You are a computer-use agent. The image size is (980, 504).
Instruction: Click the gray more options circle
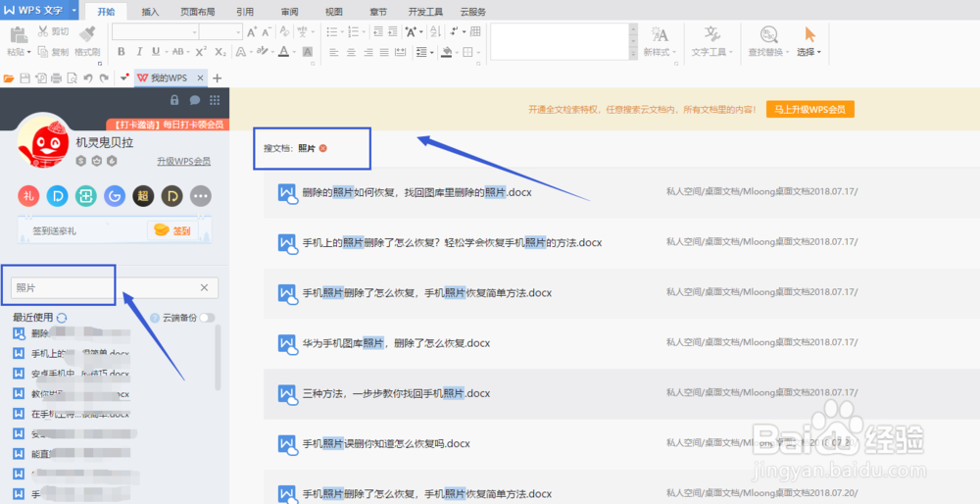201,196
